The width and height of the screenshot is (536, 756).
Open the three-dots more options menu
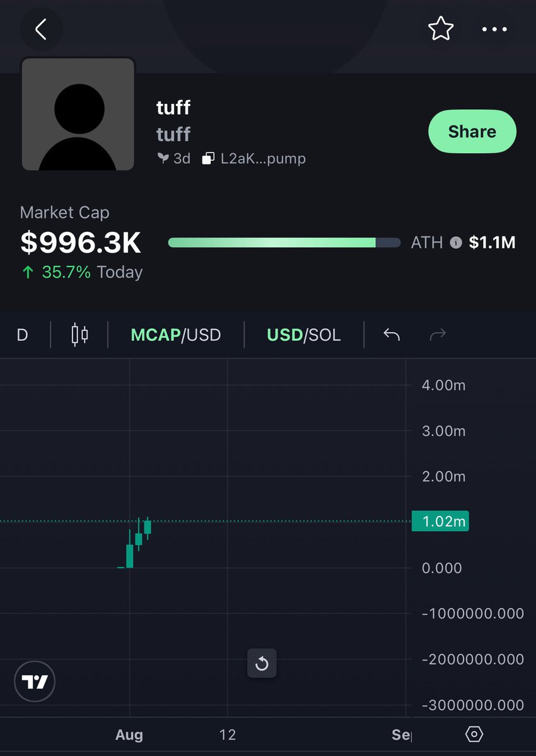(x=494, y=29)
